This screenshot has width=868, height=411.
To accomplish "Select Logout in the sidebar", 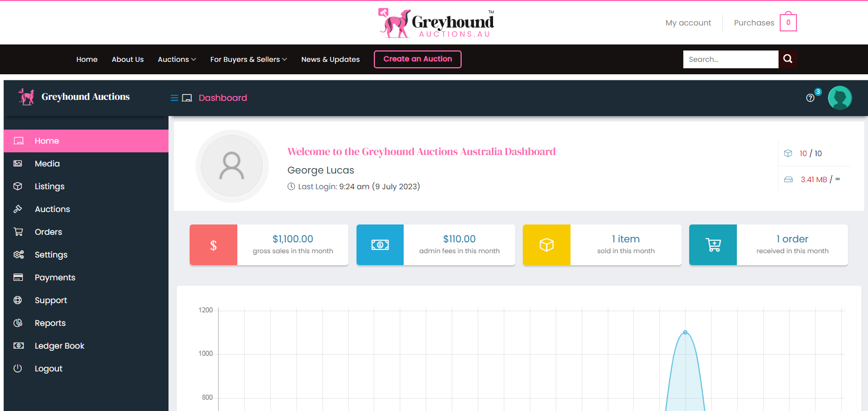I will point(86,369).
